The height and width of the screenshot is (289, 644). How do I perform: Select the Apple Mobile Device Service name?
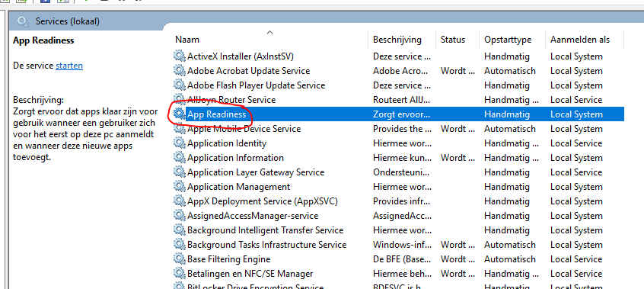pos(244,128)
